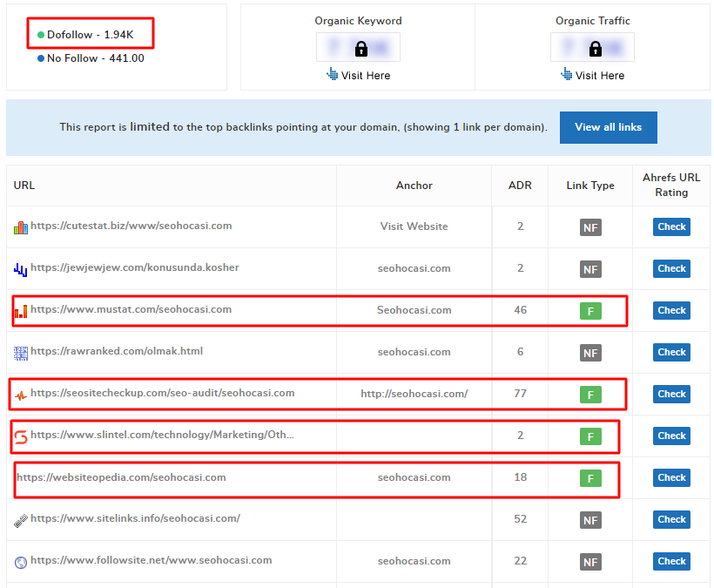Click the NF badge in the jewjewjew.com row
The image size is (714, 588).
pos(590,269)
